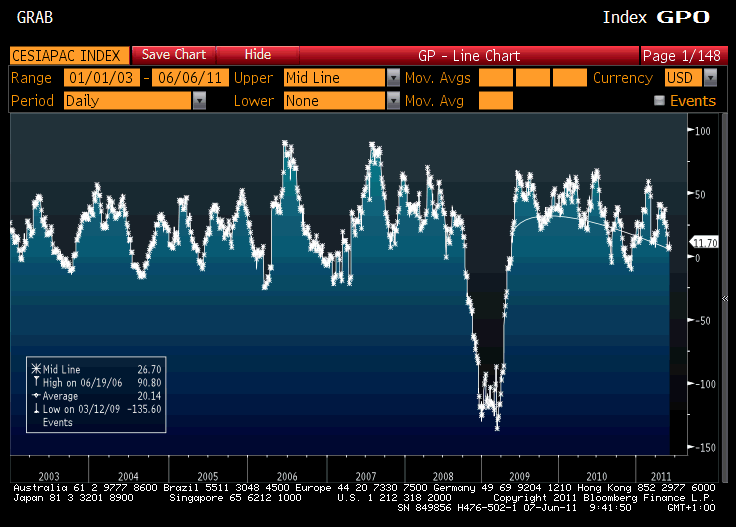Open the Currency USD dropdown

pyautogui.click(x=709, y=78)
